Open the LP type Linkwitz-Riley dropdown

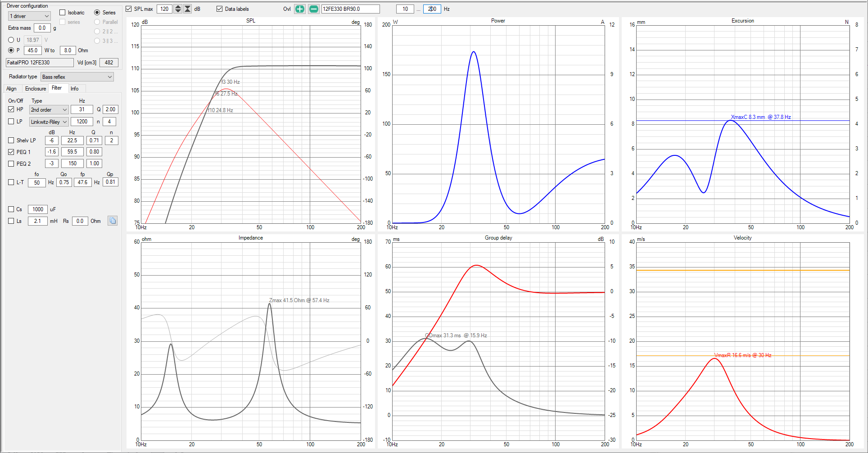pyautogui.click(x=49, y=122)
